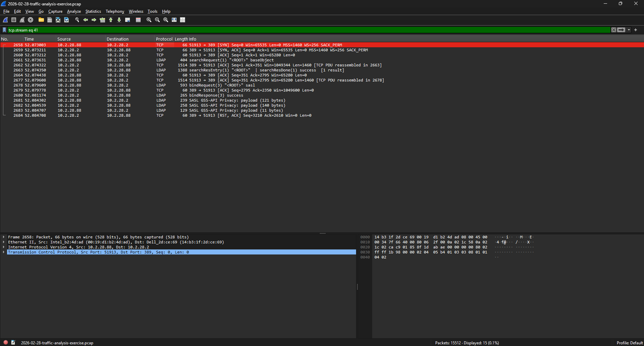The width and height of the screenshot is (644, 346).
Task: Stop the running capture
Action: click(13, 20)
